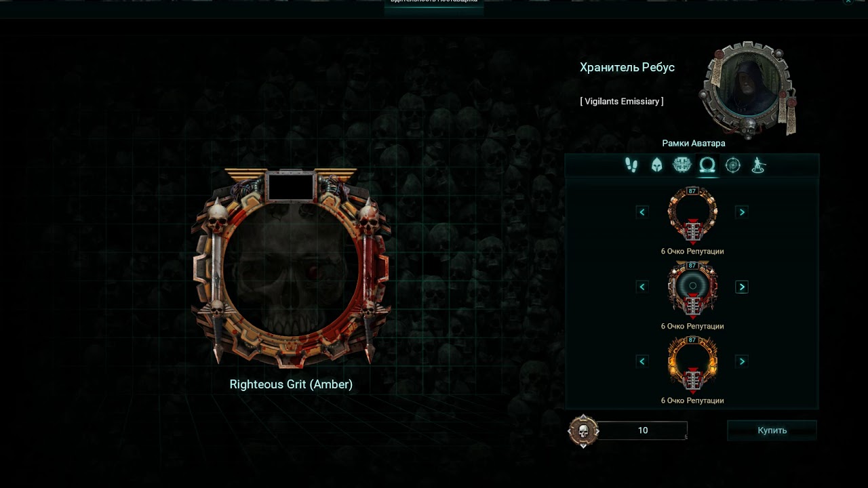Select the middle avatar frame with disc
Screen dimensions: 868x488
pos(692,289)
